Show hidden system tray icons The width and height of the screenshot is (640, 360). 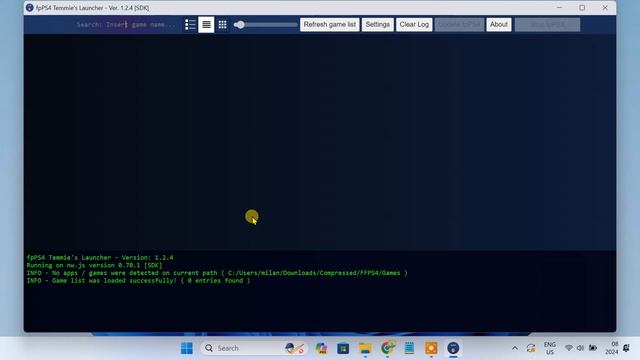(x=515, y=348)
